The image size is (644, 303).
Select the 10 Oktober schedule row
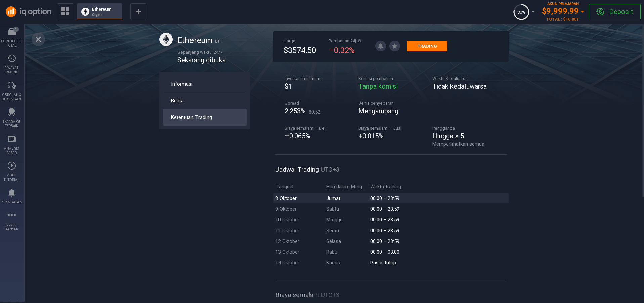tap(391, 220)
